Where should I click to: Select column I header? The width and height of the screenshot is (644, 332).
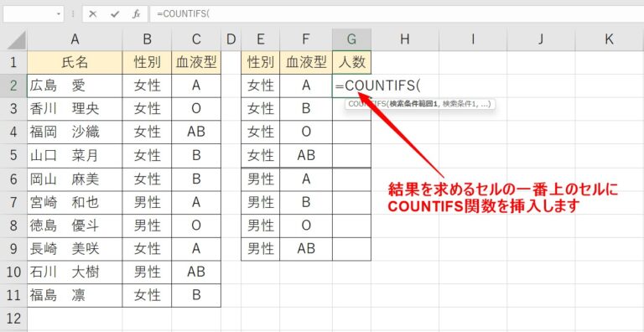(473, 39)
